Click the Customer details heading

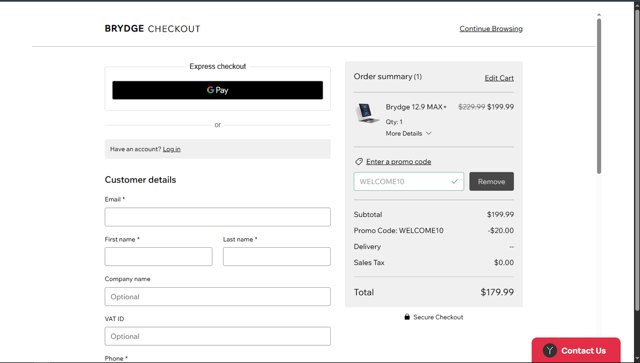point(140,180)
